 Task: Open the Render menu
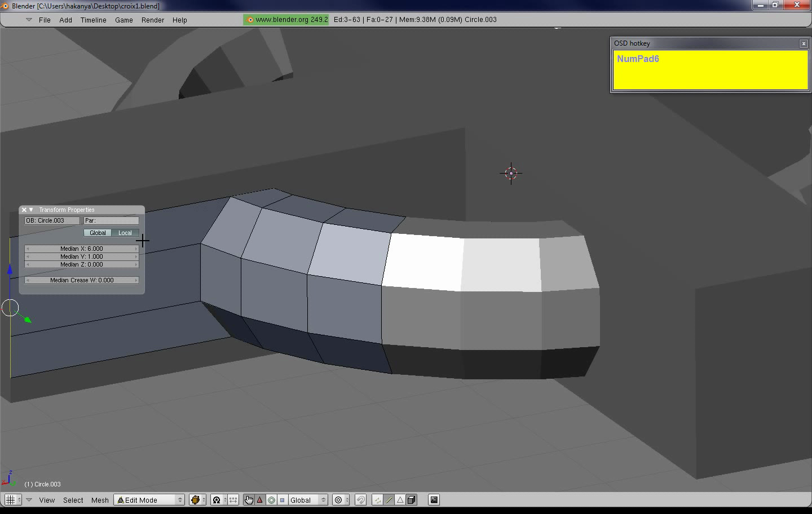pos(153,20)
